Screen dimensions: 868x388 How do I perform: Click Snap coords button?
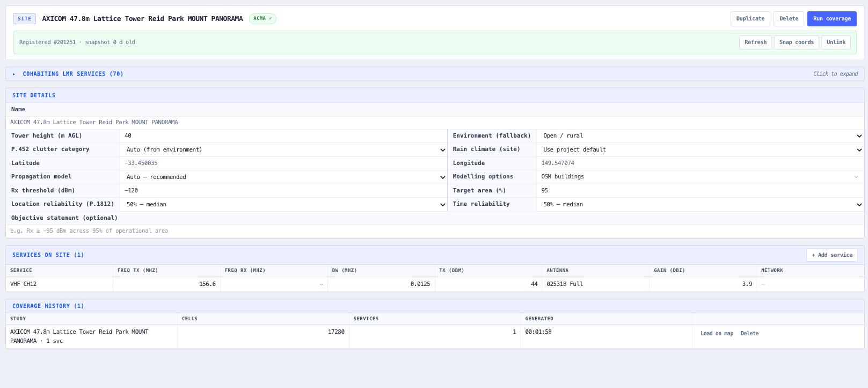click(x=796, y=42)
